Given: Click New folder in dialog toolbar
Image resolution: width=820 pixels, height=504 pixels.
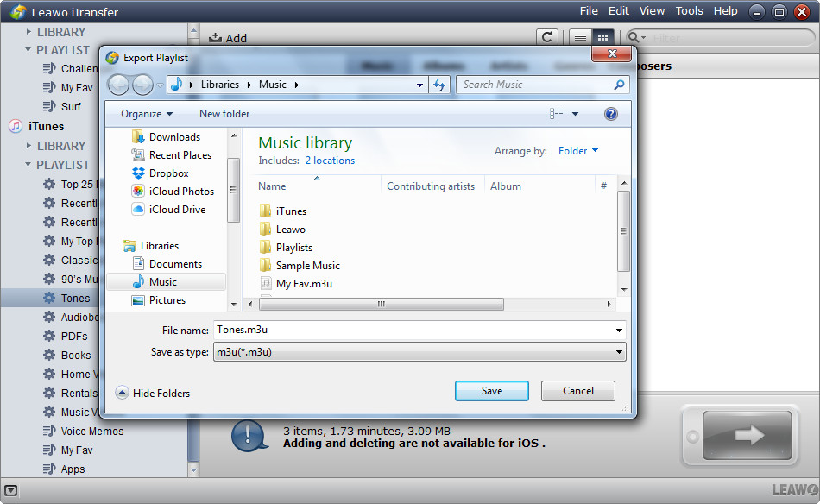Looking at the screenshot, I should tap(224, 113).
